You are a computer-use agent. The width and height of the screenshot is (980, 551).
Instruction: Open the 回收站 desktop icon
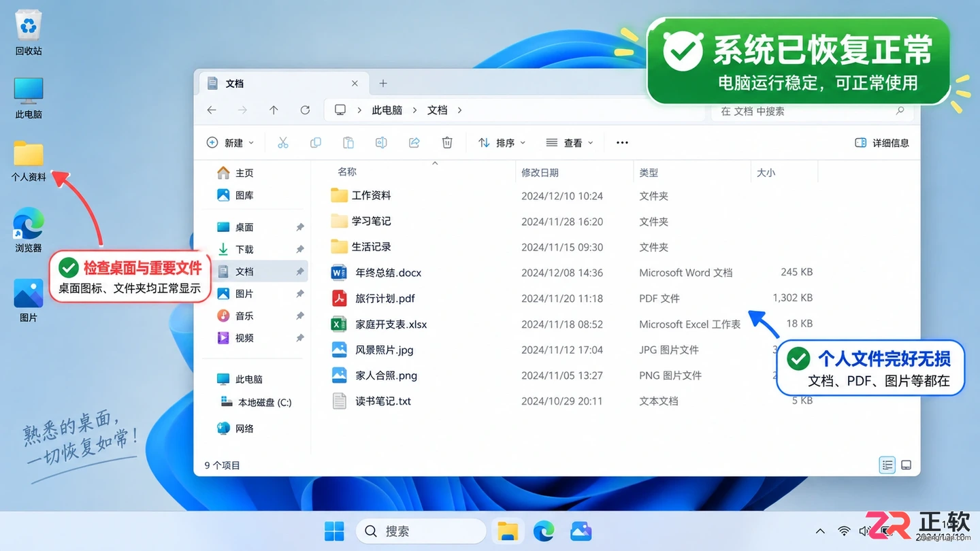[29, 33]
